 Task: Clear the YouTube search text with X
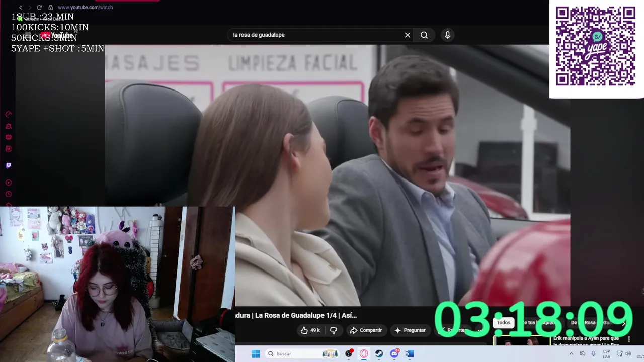pos(408,35)
